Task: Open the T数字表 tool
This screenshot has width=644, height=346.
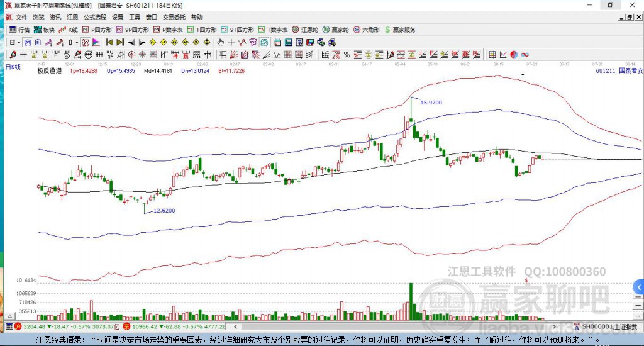Action: pos(273,30)
